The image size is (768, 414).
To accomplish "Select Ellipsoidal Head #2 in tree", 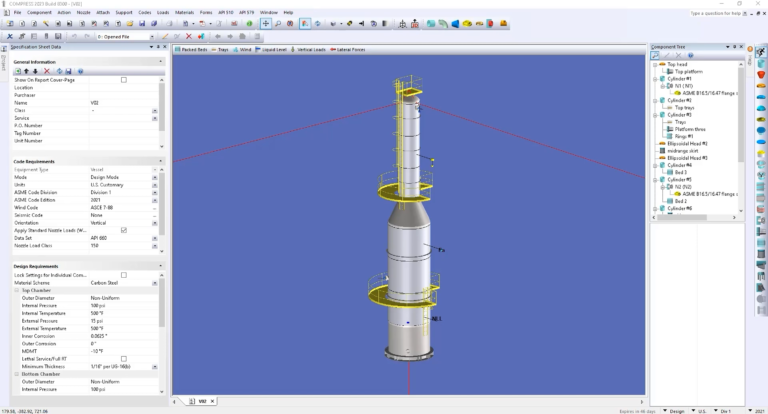I will 687,144.
